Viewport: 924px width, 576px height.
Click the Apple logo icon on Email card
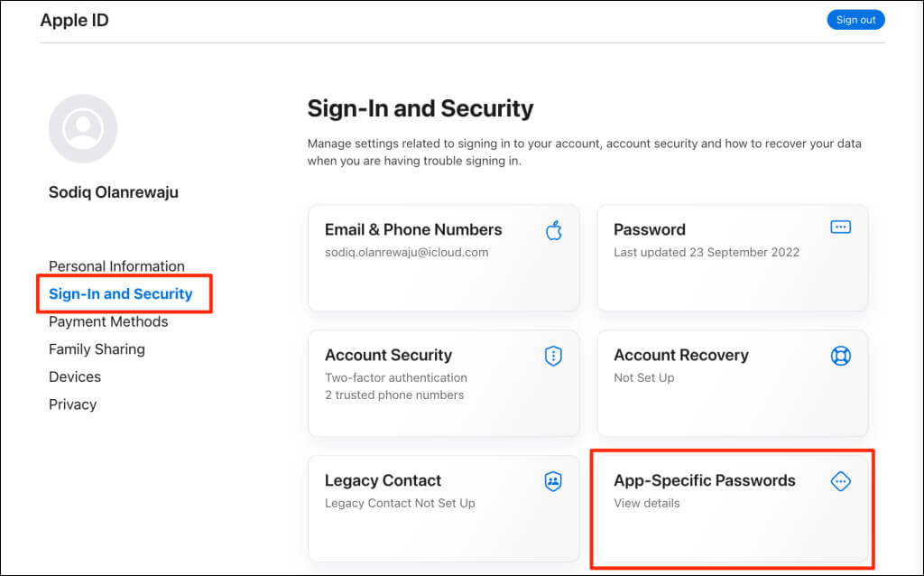point(553,230)
